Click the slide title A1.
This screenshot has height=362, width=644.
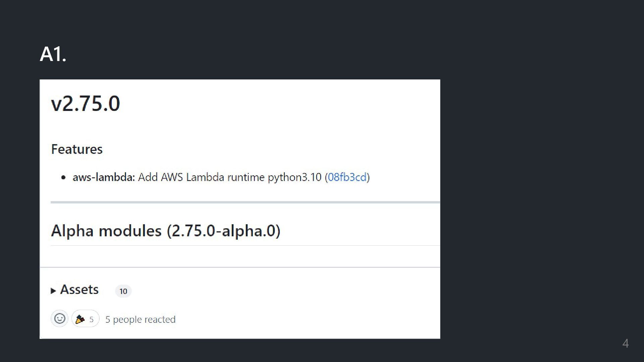pyautogui.click(x=53, y=54)
